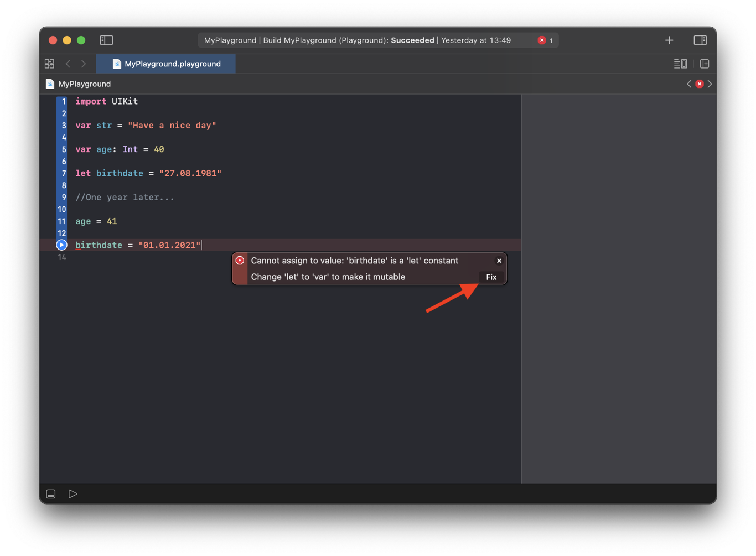Viewport: 756px width, 556px height.
Task: Click the '//One year later...' comment
Action: point(125,197)
